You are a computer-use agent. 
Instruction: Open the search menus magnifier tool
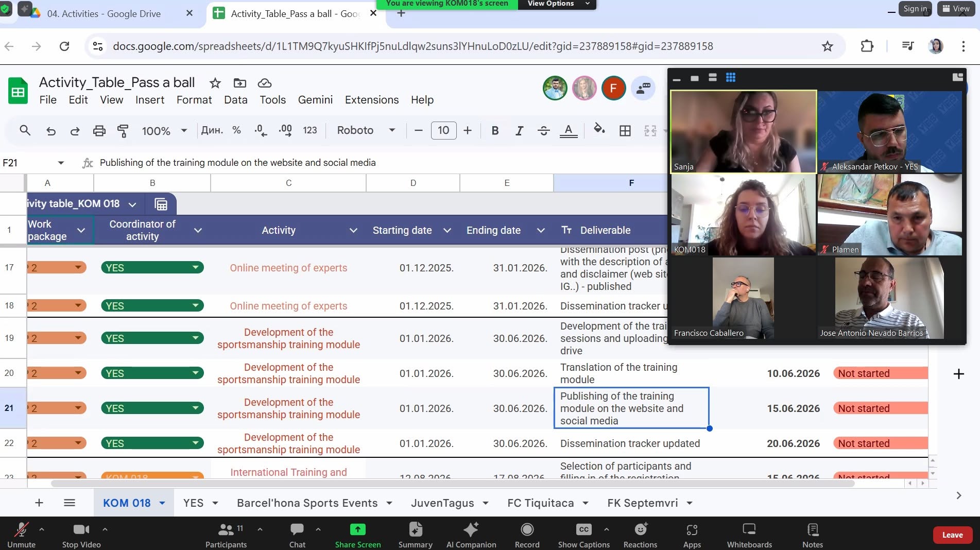click(25, 130)
